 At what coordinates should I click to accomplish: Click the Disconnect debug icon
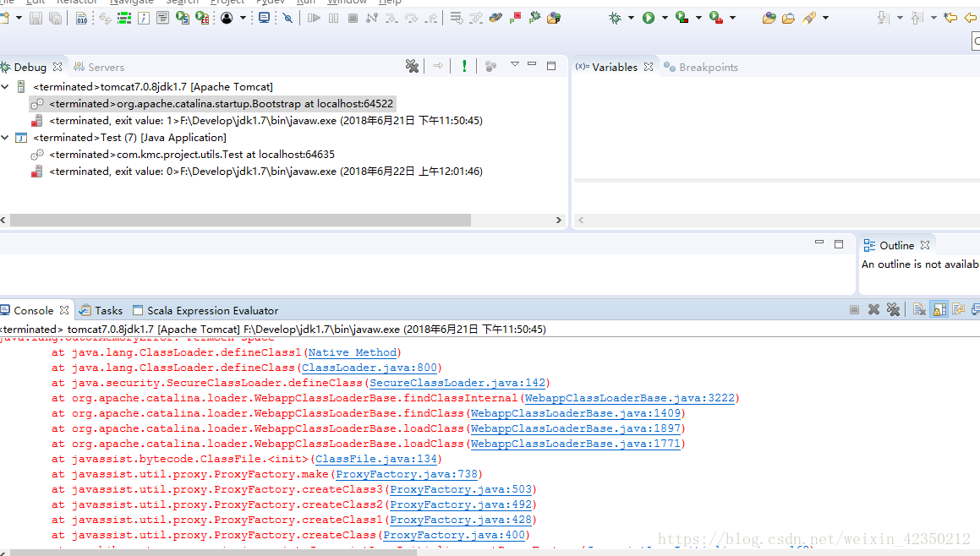coord(372,18)
